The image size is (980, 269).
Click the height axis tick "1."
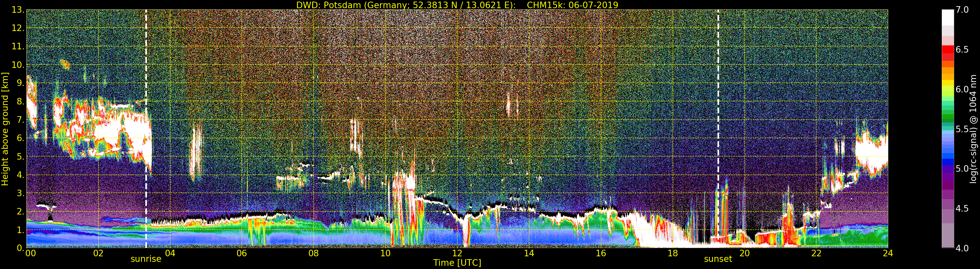coord(21,229)
